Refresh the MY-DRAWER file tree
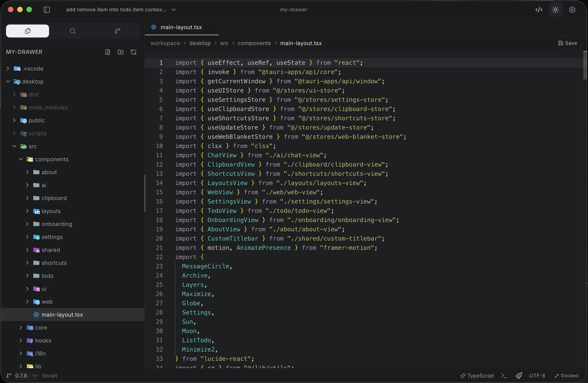Screen dimensions: 588x383 coord(134,52)
